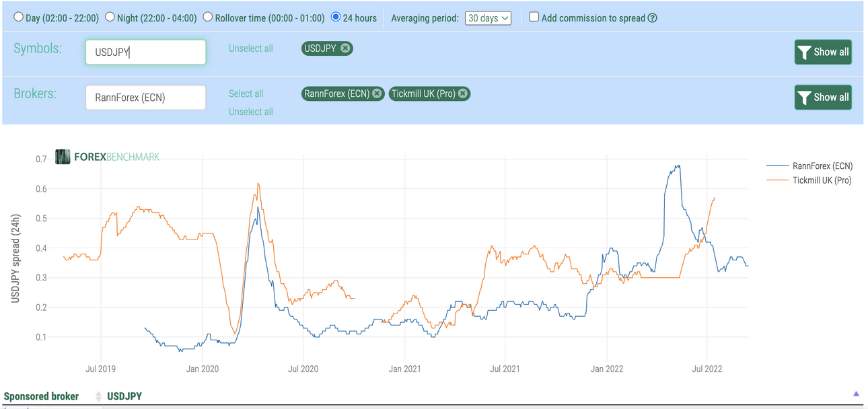
Task: Click filter icon in Symbols Show all
Action: pos(804,52)
